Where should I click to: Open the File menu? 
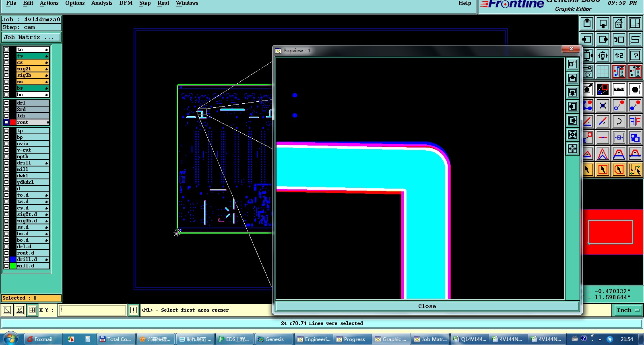tap(11, 3)
